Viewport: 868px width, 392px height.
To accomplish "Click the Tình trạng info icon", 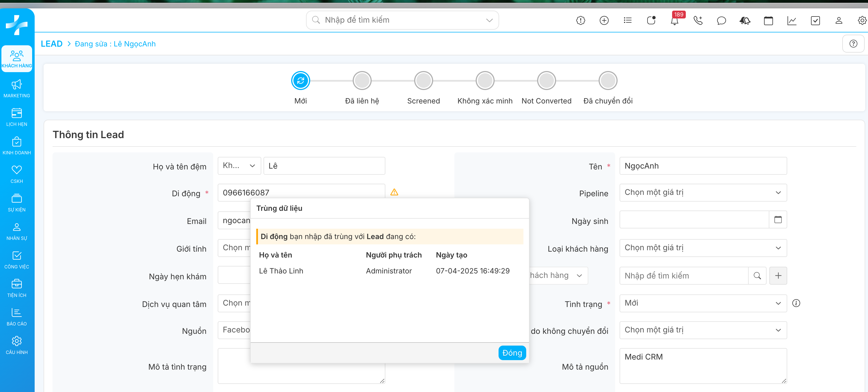I will [x=796, y=303].
